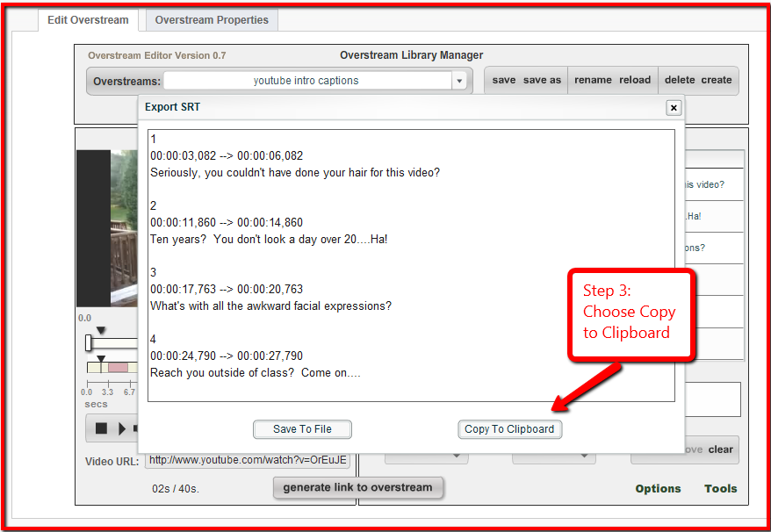Click the save button
The image size is (771, 532).
(x=502, y=79)
